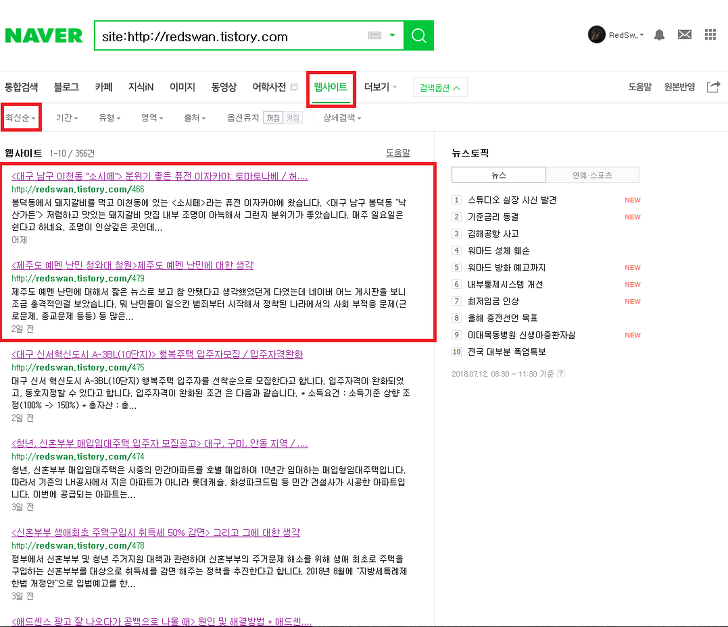The width and height of the screenshot is (728, 627).
Task: Open the 영역 filter dropdown
Action: [x=152, y=118]
